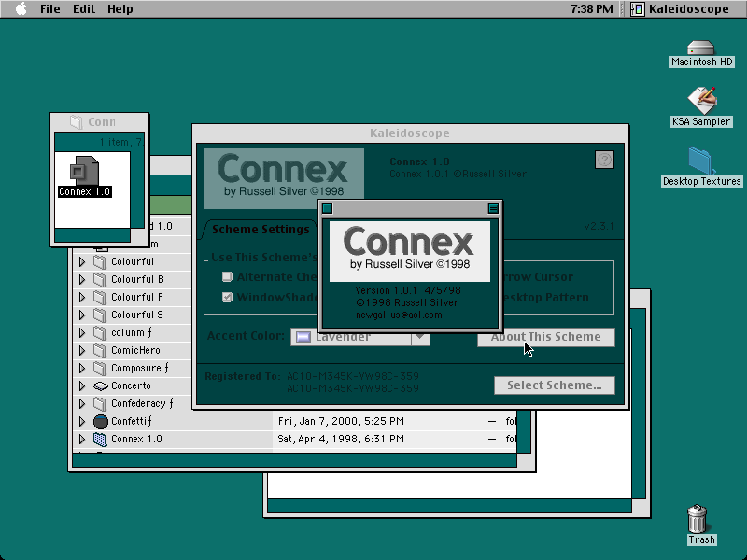Select the KSA Sampler desktop icon
The image size is (747, 560).
[x=701, y=100]
